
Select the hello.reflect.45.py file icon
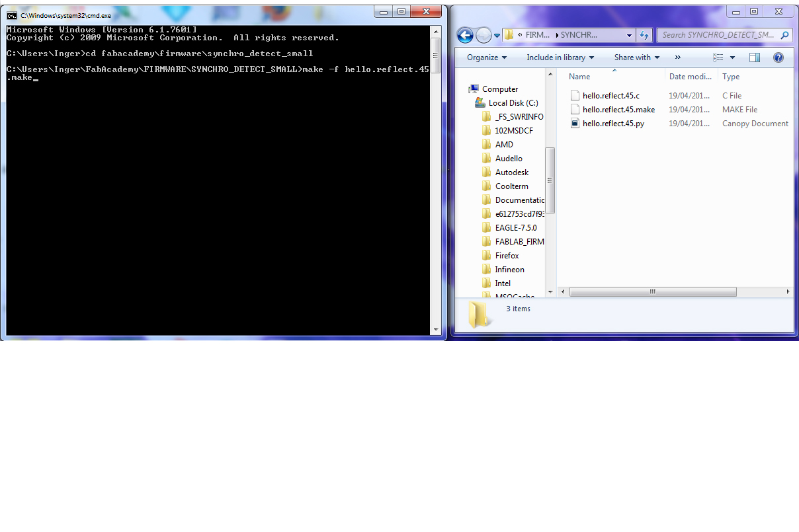pyautogui.click(x=575, y=124)
